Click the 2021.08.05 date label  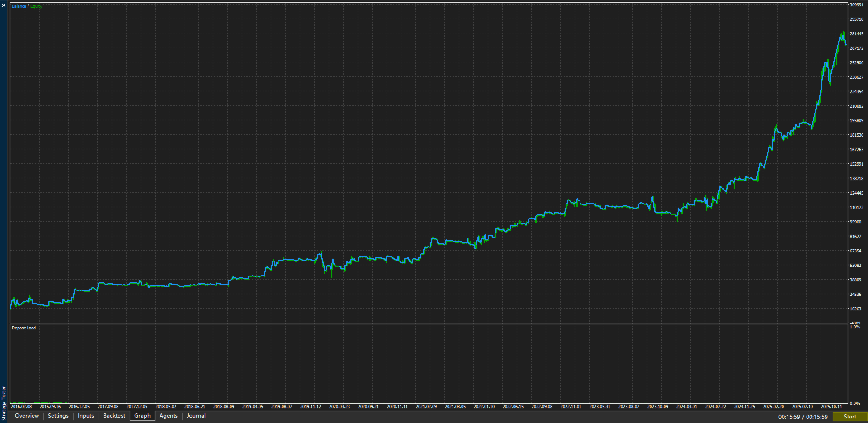(x=455, y=407)
